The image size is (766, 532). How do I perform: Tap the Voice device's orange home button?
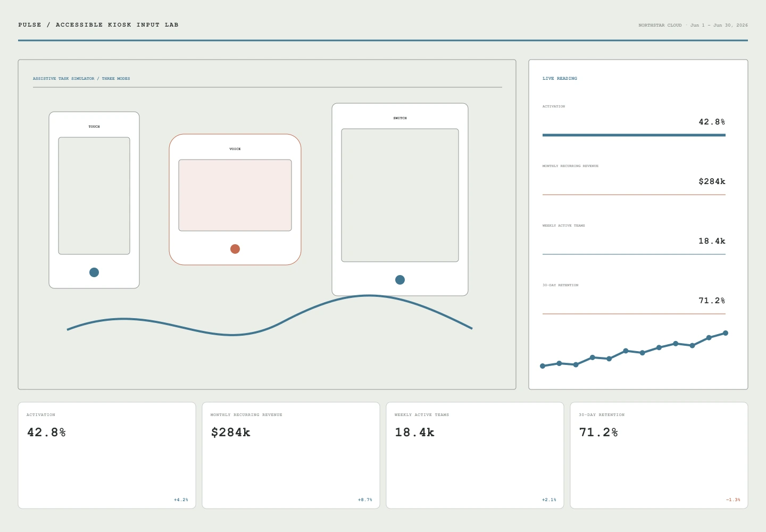click(x=235, y=249)
